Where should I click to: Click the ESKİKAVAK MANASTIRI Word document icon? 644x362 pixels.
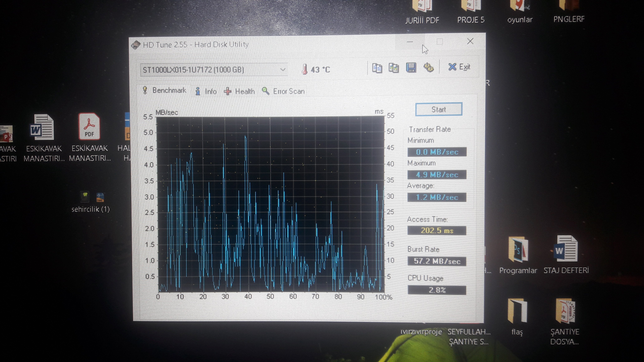tap(42, 127)
